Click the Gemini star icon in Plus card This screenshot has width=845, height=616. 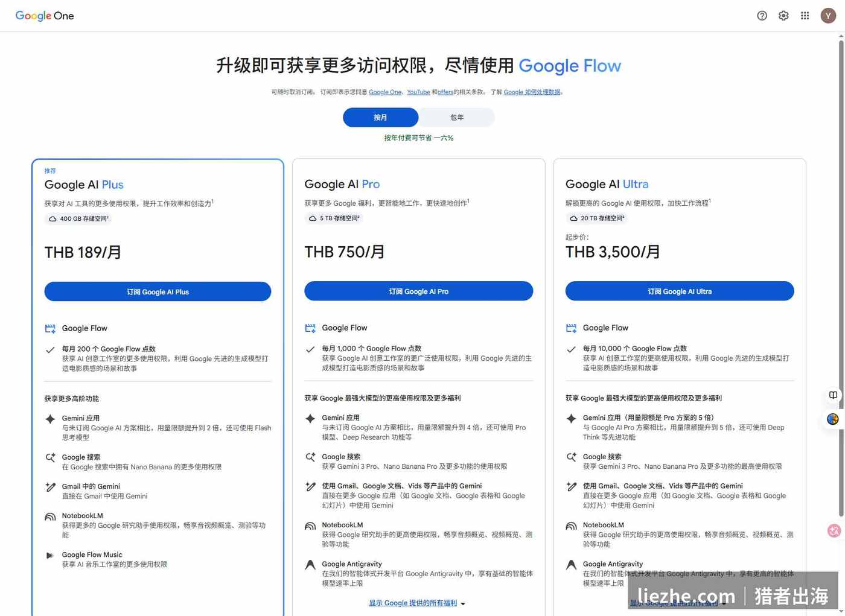coord(50,419)
